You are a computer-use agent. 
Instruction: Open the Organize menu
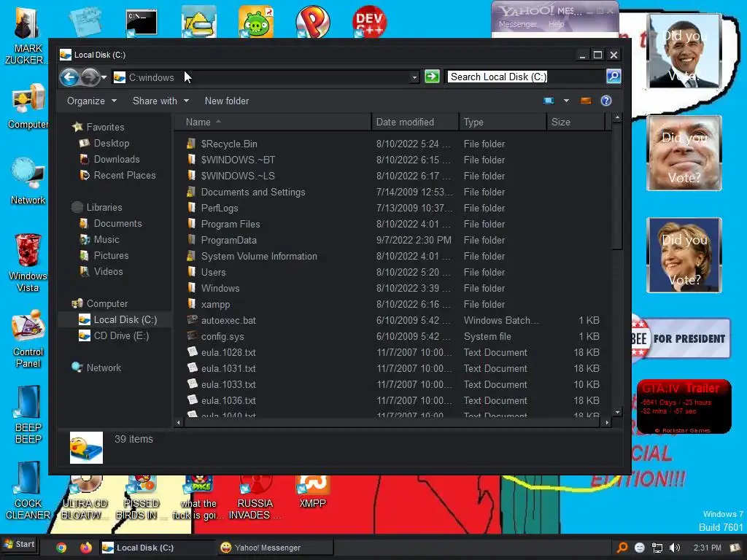click(x=91, y=101)
